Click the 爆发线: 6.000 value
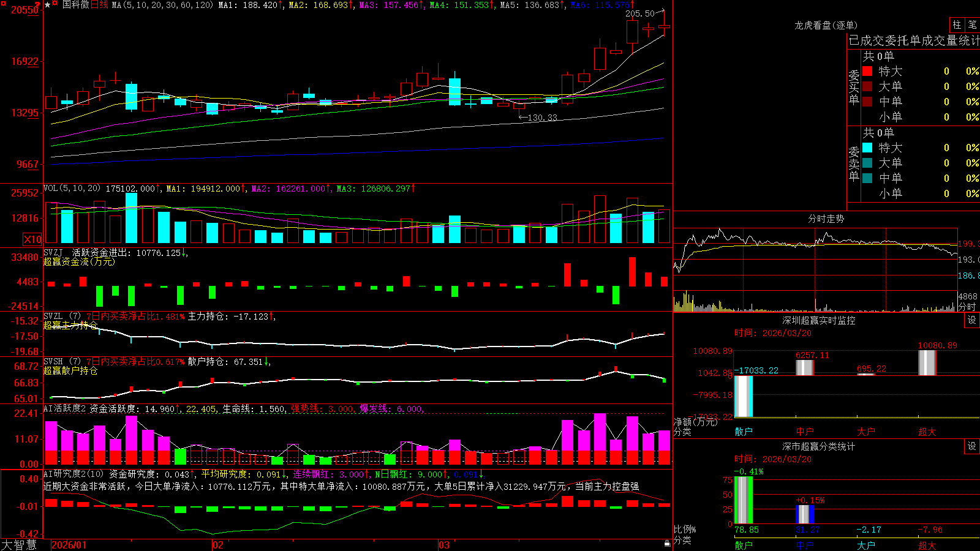This screenshot has width=980, height=551. pyautogui.click(x=391, y=409)
